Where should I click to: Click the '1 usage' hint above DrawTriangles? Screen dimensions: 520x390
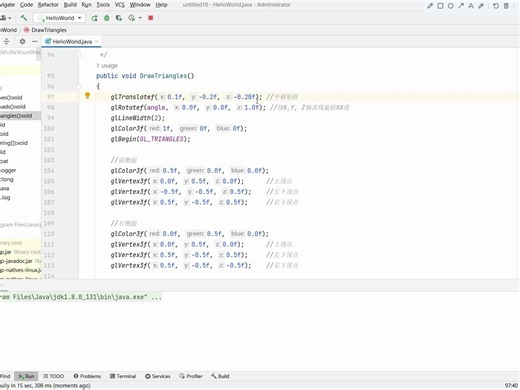[x=107, y=65]
